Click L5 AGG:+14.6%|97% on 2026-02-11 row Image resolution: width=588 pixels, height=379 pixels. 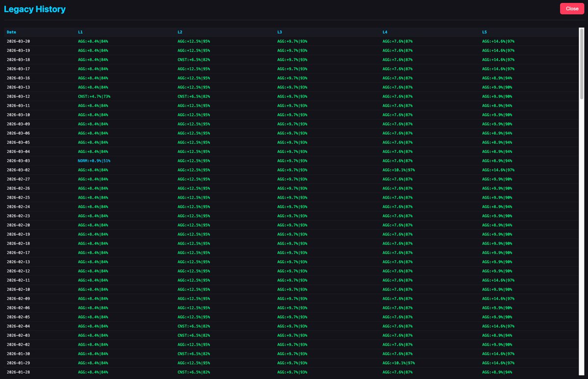[x=498, y=280]
